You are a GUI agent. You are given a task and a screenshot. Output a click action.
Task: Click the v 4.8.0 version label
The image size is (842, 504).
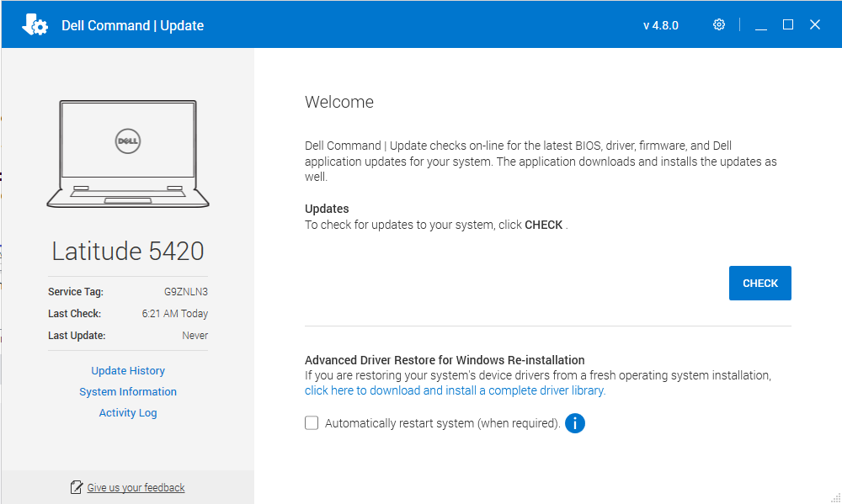(x=660, y=25)
